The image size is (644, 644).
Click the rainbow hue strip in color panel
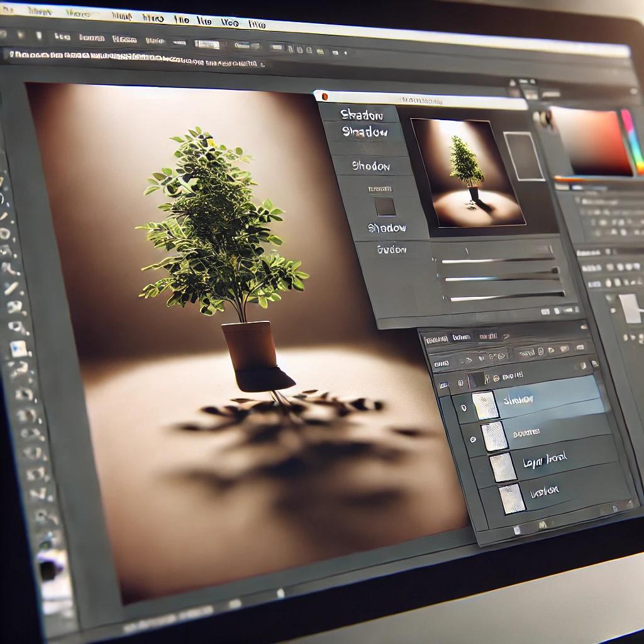coord(633,142)
